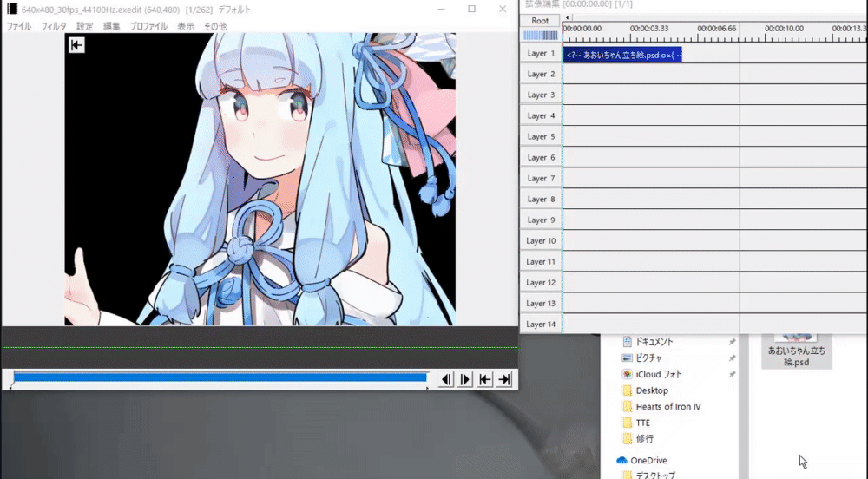Screen dimensions: 868x479
Task: Toggle Layer 4 visibility
Action: (x=540, y=115)
